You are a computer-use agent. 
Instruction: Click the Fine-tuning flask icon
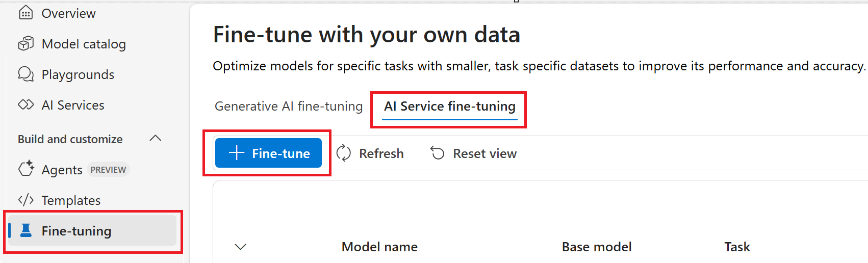26,230
